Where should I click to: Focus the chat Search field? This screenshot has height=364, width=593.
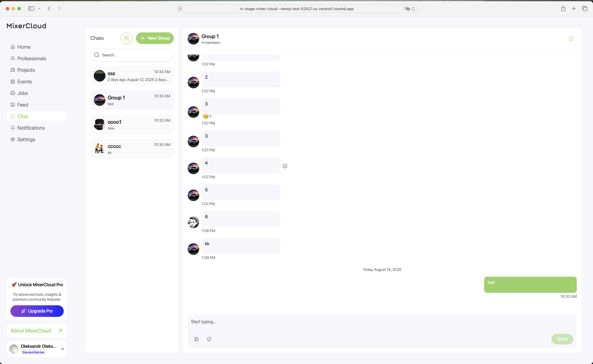pos(132,55)
